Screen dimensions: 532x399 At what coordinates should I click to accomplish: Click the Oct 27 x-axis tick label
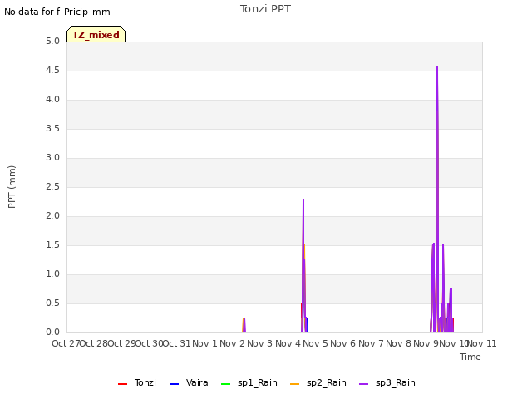coord(66,343)
